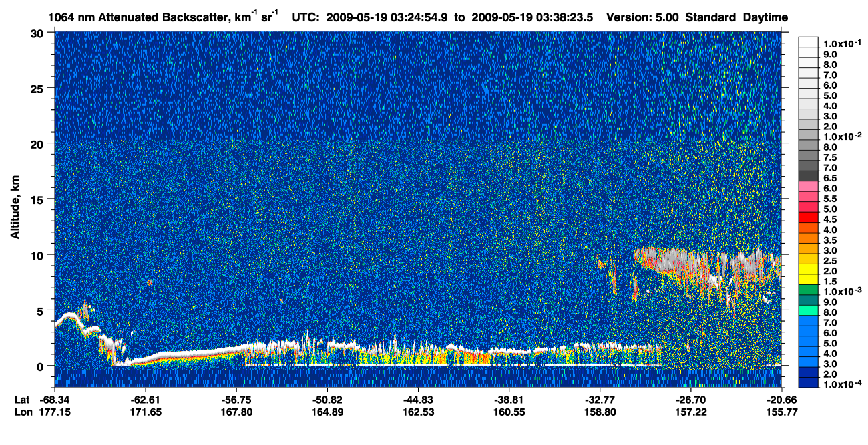Click the mint green swatch labeled 8.0
This screenshot has height=445, width=868.
point(808,309)
